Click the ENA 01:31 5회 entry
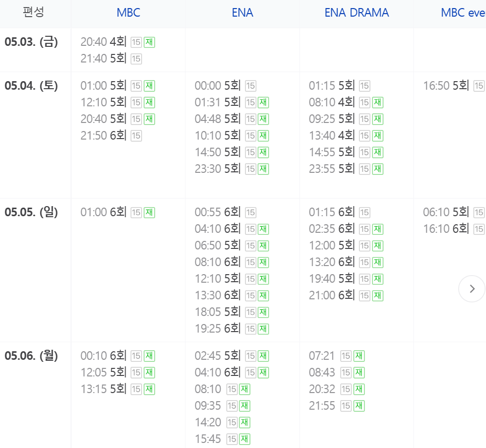486x448 pixels. pyautogui.click(x=232, y=102)
